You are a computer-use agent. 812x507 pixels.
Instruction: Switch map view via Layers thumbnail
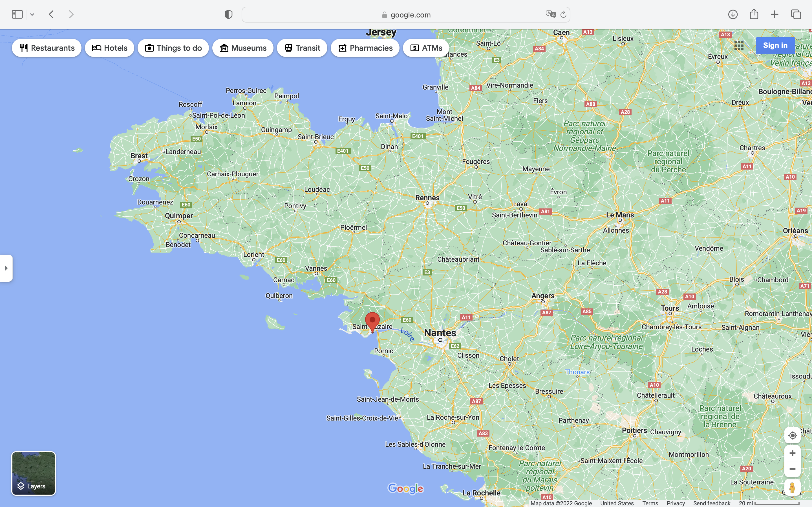[x=34, y=473]
